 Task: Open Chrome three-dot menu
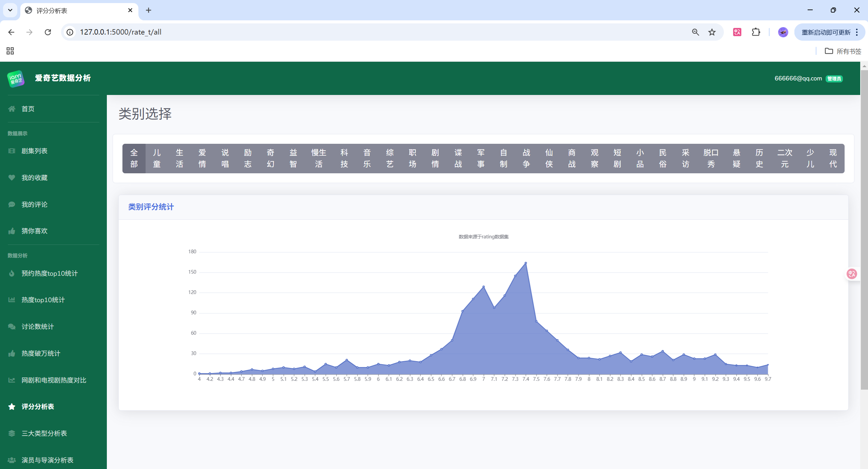click(857, 32)
